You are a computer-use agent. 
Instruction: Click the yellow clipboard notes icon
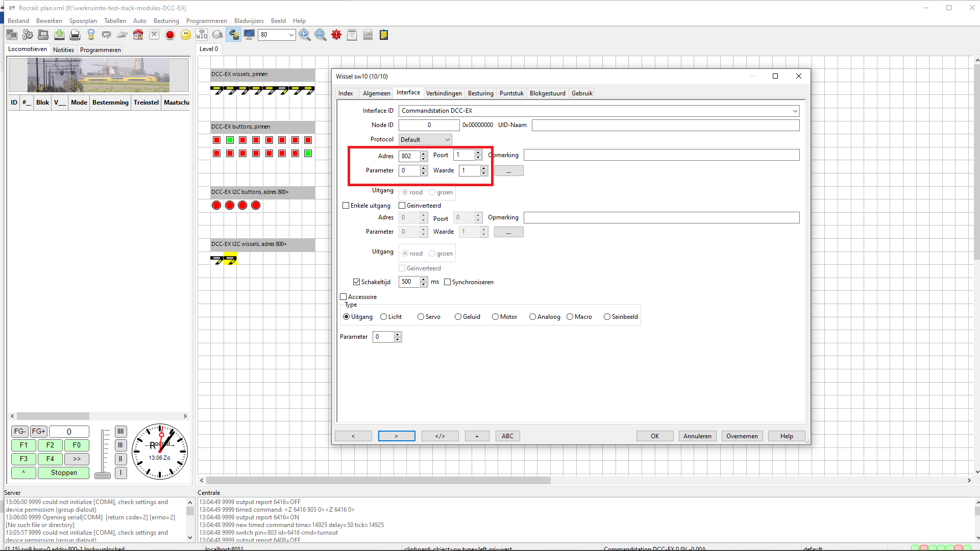click(384, 35)
